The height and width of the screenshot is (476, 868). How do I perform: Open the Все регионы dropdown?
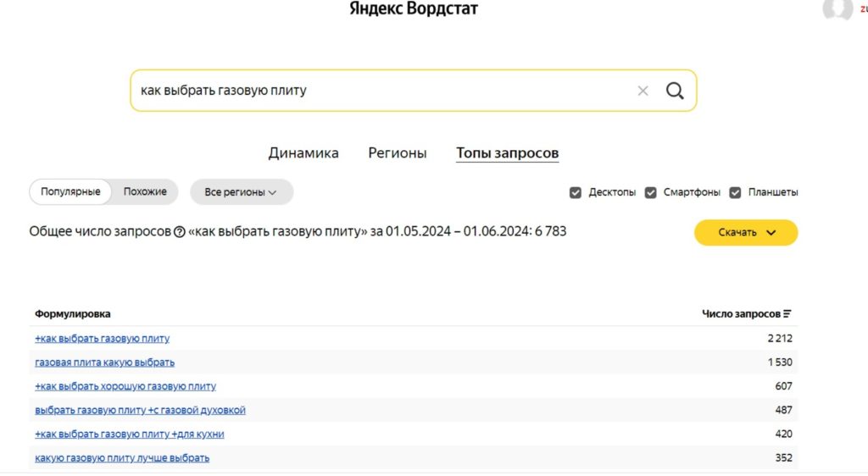242,191
